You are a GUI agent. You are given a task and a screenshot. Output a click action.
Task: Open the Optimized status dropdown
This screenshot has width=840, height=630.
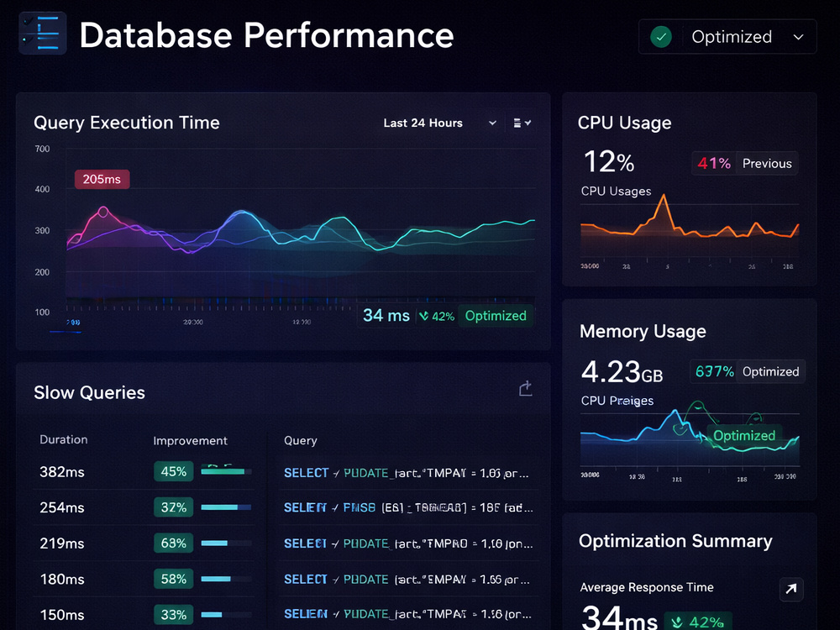[727, 36]
